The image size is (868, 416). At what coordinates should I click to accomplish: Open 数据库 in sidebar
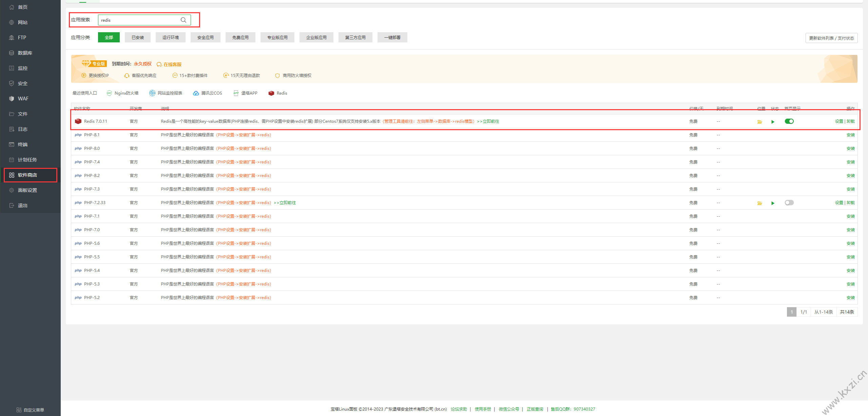pos(25,53)
